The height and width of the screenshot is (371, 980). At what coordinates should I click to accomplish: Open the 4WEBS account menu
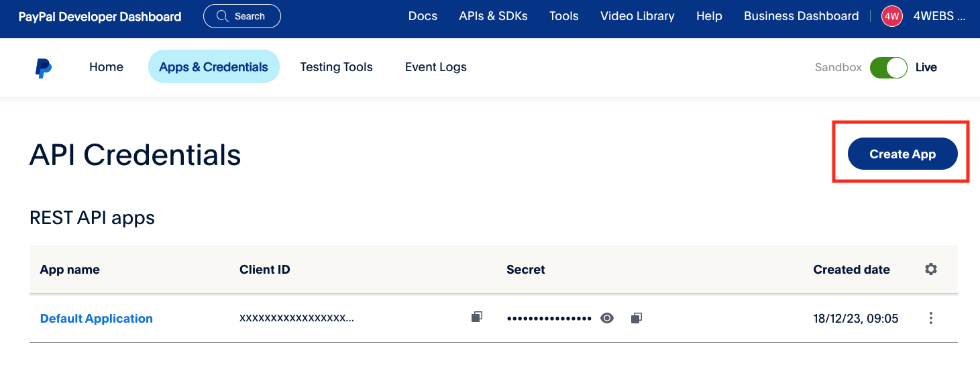(940, 16)
